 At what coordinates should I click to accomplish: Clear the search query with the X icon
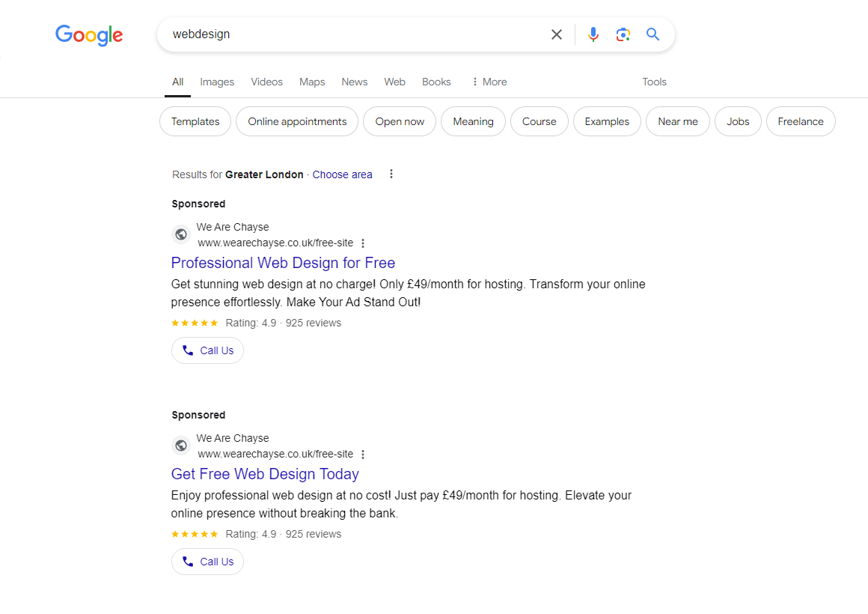click(x=557, y=34)
